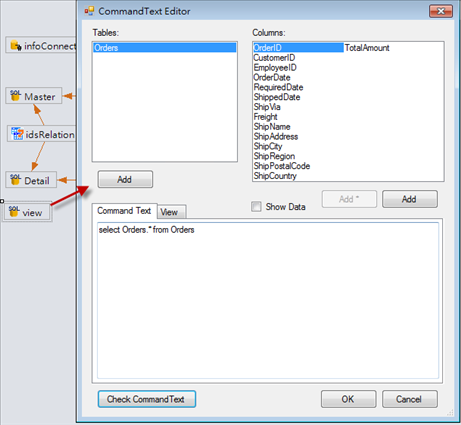Select the infoConnection component icon
Screen dimensions: 461x425
point(16,45)
